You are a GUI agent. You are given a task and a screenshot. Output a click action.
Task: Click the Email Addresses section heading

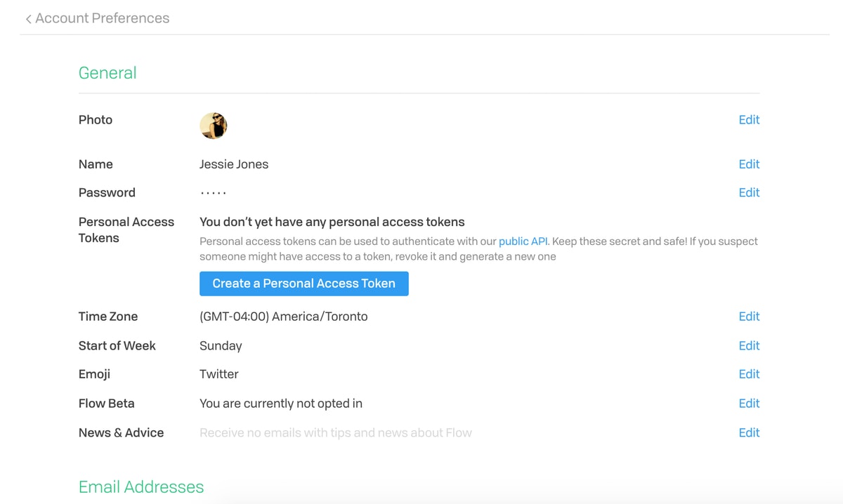click(141, 487)
